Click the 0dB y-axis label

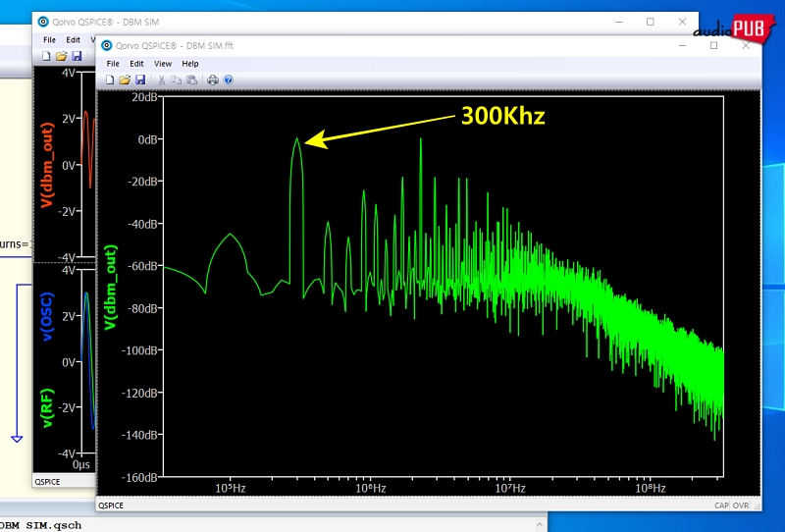coord(148,139)
